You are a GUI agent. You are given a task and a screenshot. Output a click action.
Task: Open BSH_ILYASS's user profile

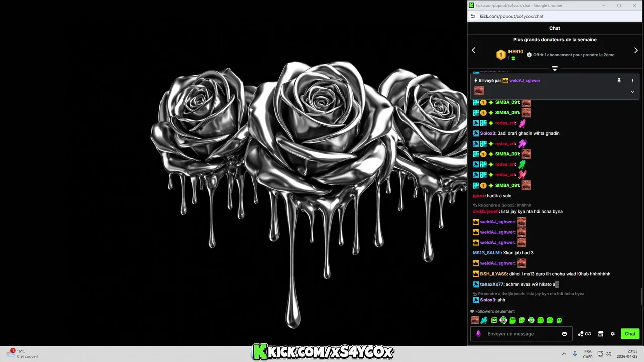pyautogui.click(x=494, y=274)
